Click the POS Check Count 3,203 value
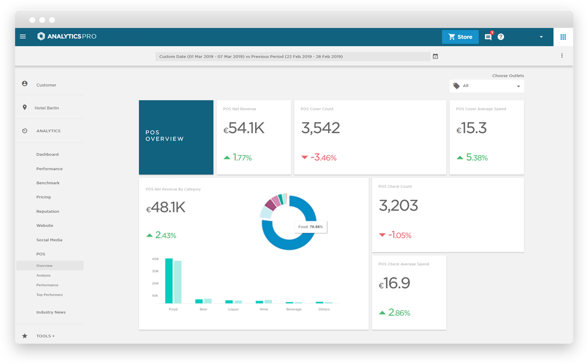The image size is (588, 364). click(x=398, y=206)
